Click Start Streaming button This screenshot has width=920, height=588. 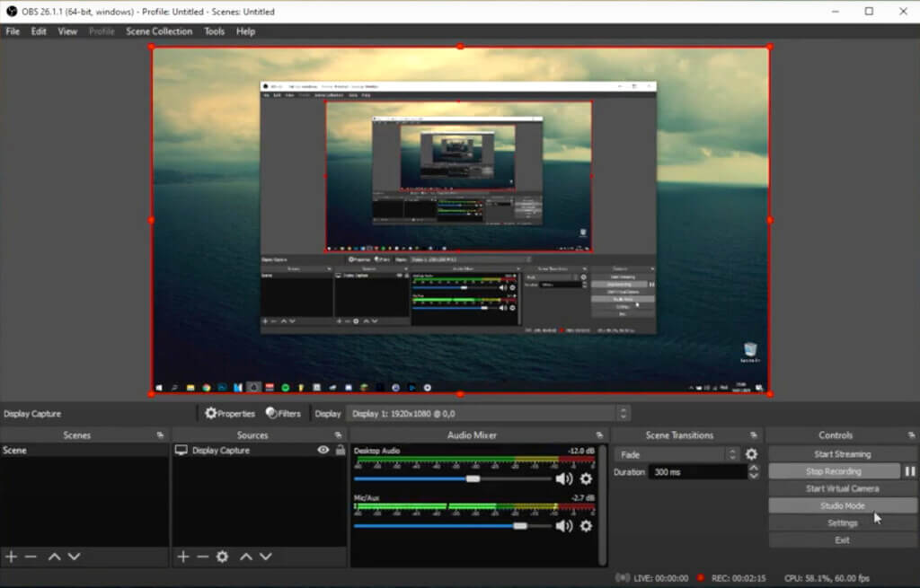843,453
